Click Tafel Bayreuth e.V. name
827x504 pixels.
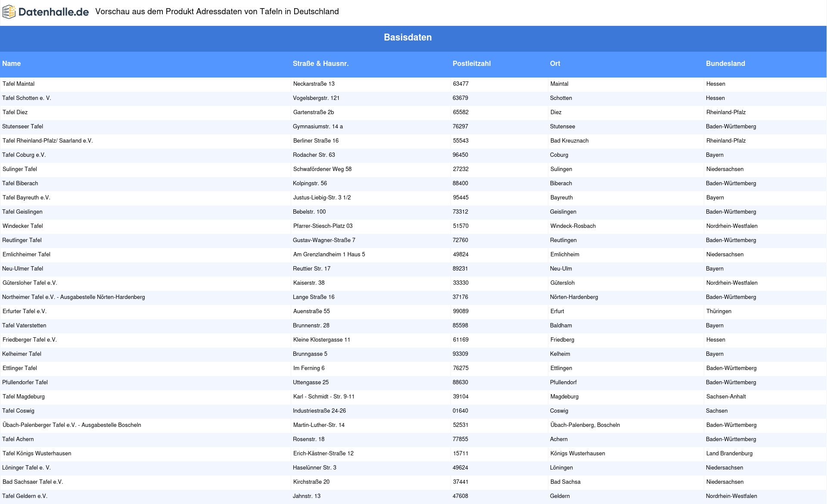(x=27, y=198)
